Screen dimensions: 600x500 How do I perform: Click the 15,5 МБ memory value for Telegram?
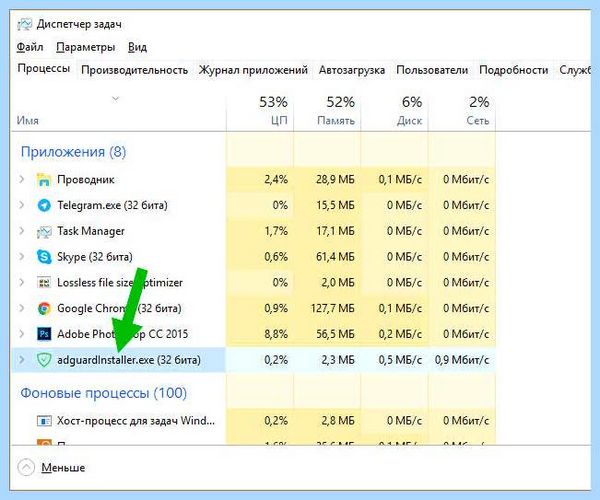(335, 205)
